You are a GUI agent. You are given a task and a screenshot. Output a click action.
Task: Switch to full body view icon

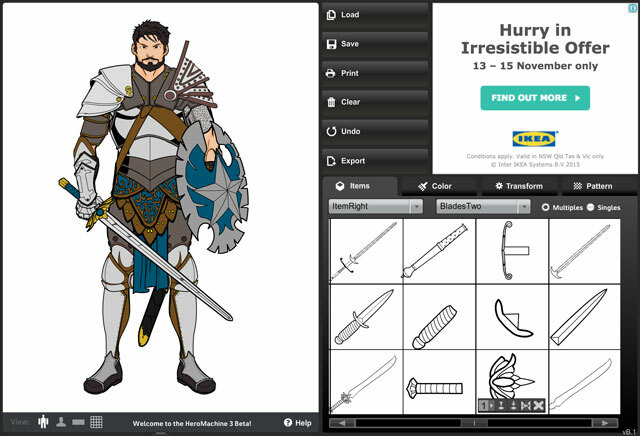pos(43,422)
